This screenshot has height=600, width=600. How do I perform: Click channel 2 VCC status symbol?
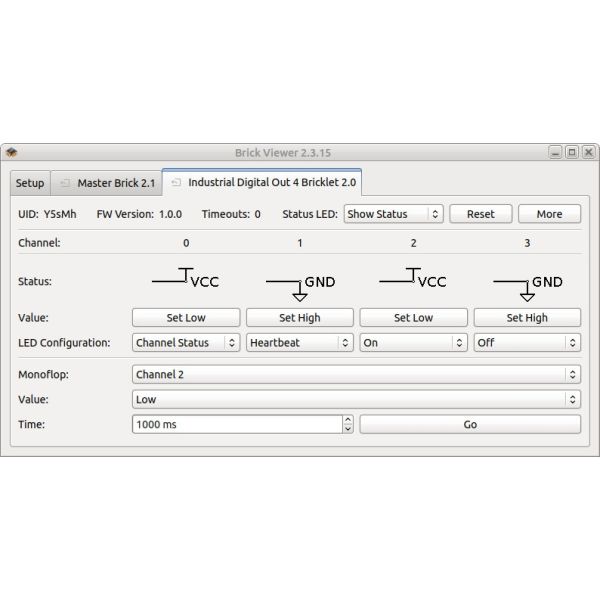[x=413, y=278]
